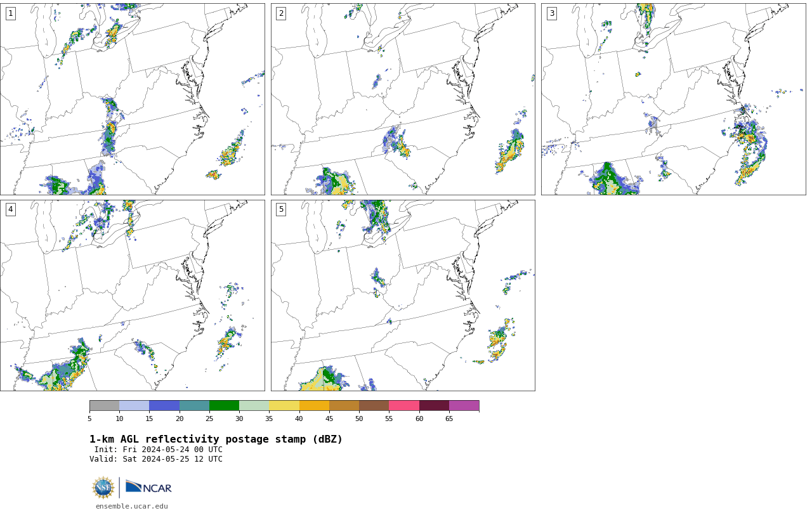Click the tan-brown 45-50 dBZ swatch

click(x=344, y=406)
